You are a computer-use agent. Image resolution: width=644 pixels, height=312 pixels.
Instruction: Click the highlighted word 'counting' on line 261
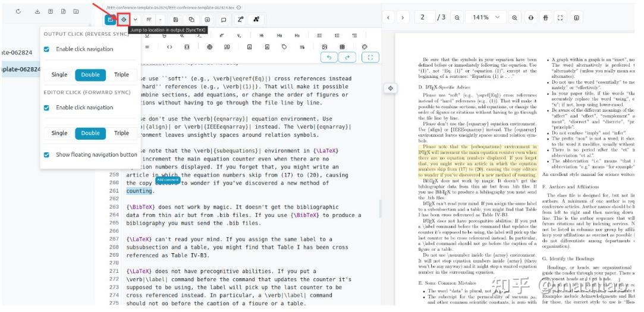coord(139,191)
